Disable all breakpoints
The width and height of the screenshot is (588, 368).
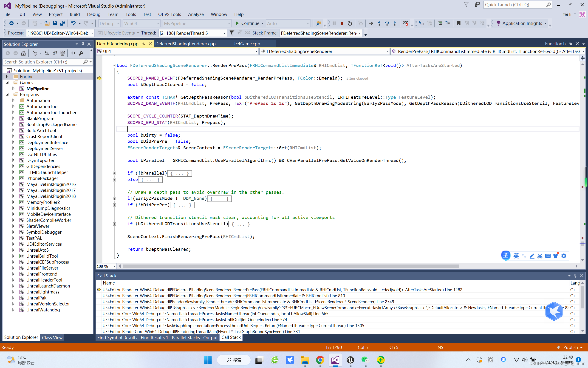coord(405,23)
